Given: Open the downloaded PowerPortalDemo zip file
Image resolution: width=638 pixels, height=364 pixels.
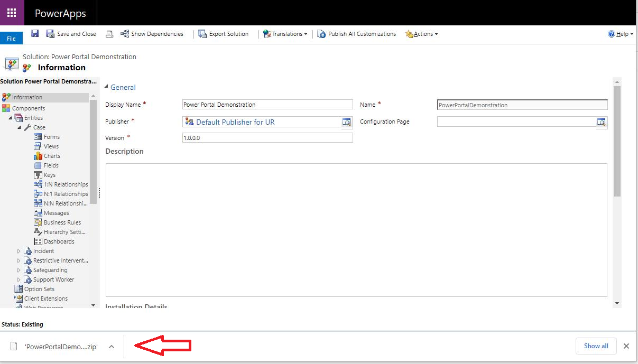Looking at the screenshot, I should pos(61,347).
